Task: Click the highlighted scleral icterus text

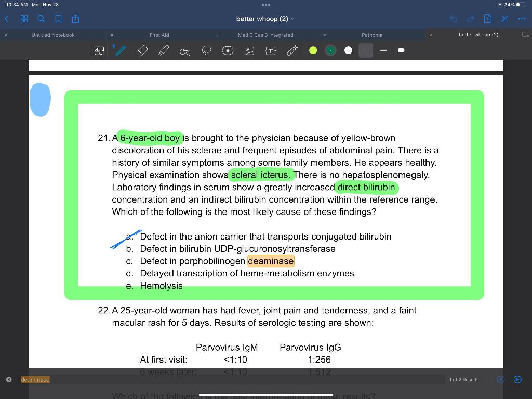Action: pos(261,175)
